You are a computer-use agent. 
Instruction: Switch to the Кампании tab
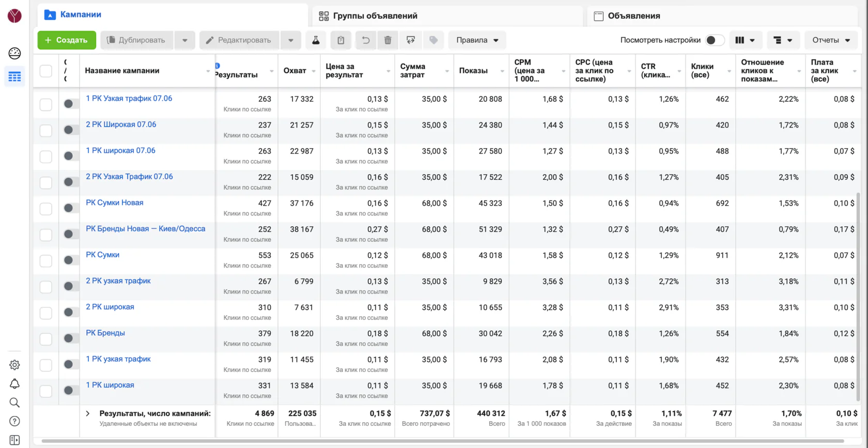(174, 14)
